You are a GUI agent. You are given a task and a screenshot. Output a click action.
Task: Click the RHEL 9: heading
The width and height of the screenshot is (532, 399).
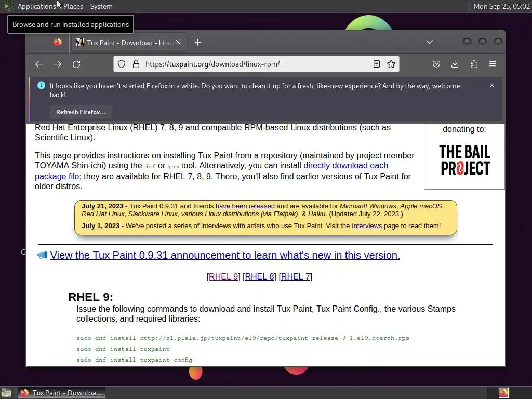click(x=90, y=297)
